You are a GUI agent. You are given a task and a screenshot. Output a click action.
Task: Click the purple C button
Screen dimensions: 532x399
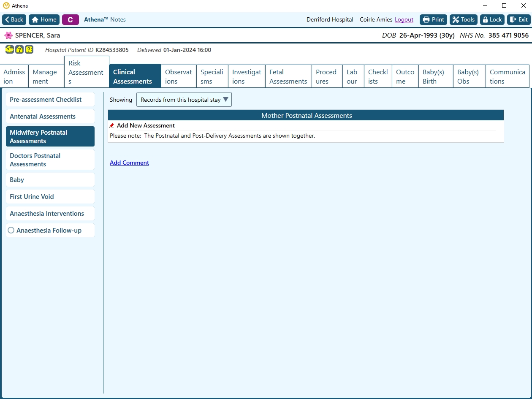pos(71,19)
